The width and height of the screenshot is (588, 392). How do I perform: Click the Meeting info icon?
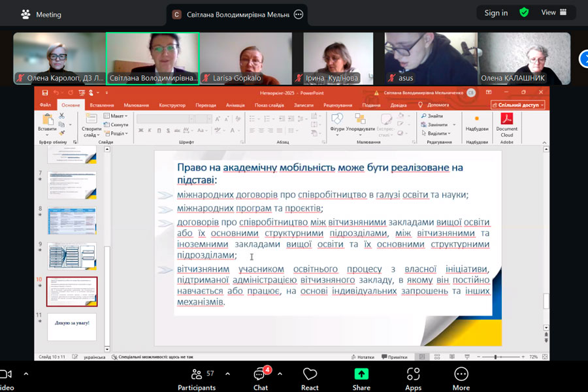pyautogui.click(x=25, y=14)
